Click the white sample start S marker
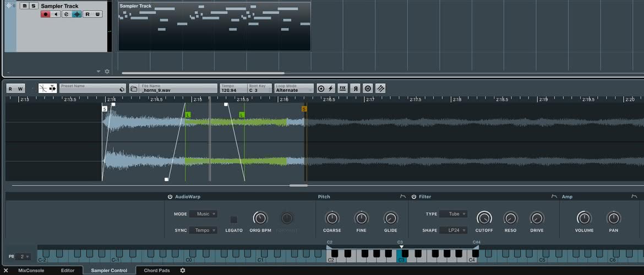The height and width of the screenshot is (275, 644). point(105,109)
